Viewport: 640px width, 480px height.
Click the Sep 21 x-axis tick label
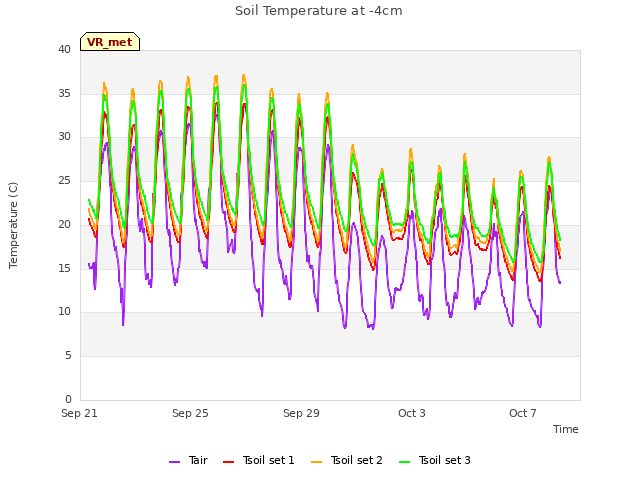click(x=79, y=413)
